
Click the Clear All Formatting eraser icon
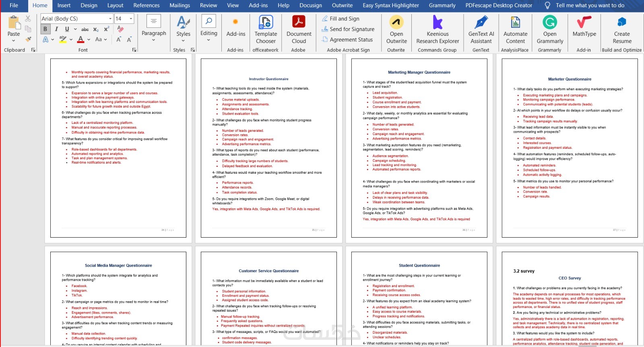pyautogui.click(x=120, y=29)
